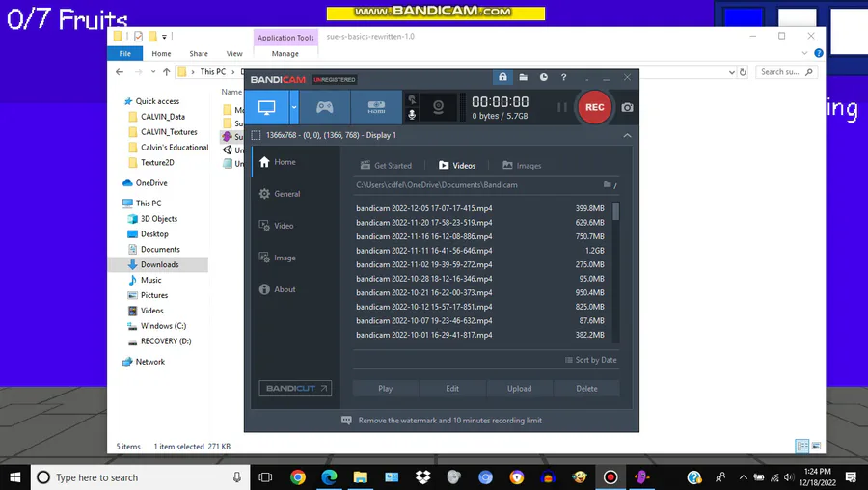
Task: Select game recording mode gamepad icon
Action: pos(324,107)
